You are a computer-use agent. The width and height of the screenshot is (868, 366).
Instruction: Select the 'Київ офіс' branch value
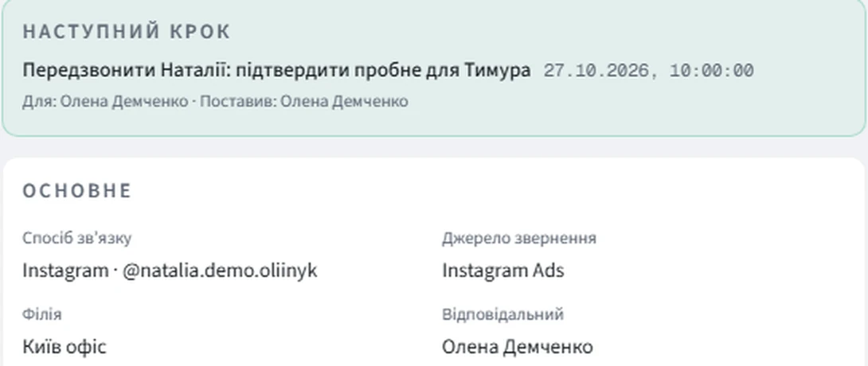pos(65,347)
